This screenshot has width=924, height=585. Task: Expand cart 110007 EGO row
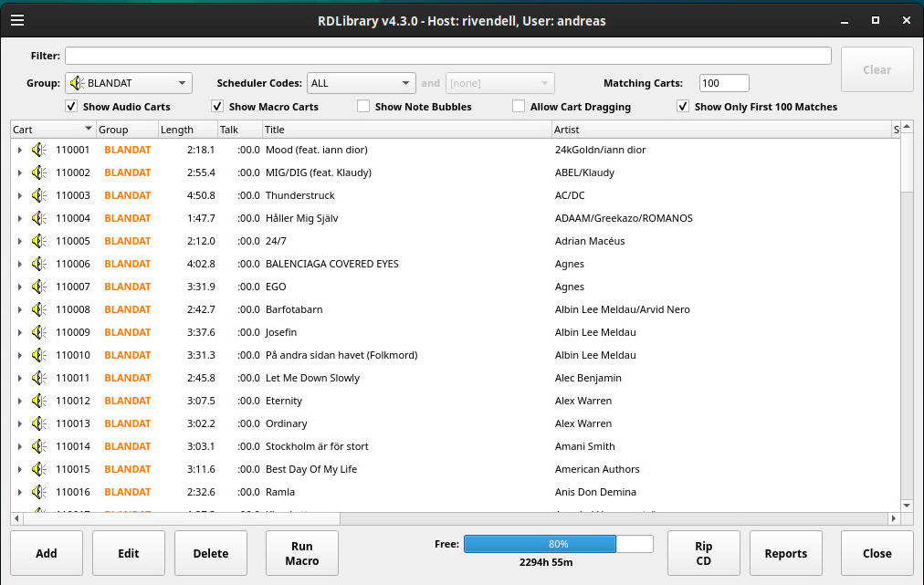[20, 287]
